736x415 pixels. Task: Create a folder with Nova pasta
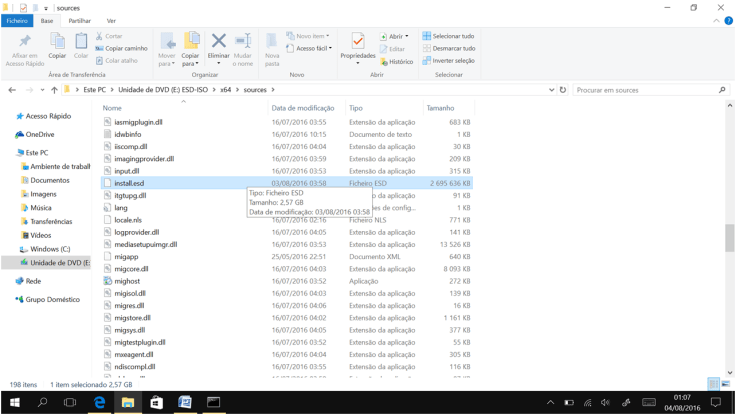coord(272,46)
